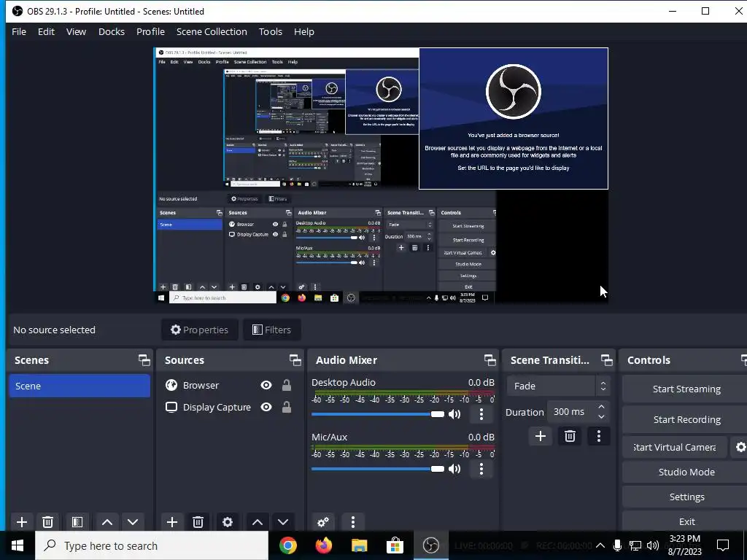The width and height of the screenshot is (747, 560).
Task: Click the preview canvas browser source
Action: click(514, 119)
